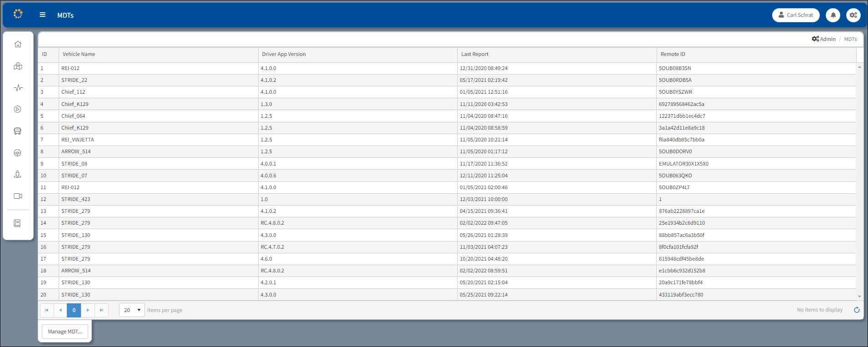Open the bus vehicles icon in sidebar
Image resolution: width=868 pixels, height=347 pixels.
(x=18, y=131)
